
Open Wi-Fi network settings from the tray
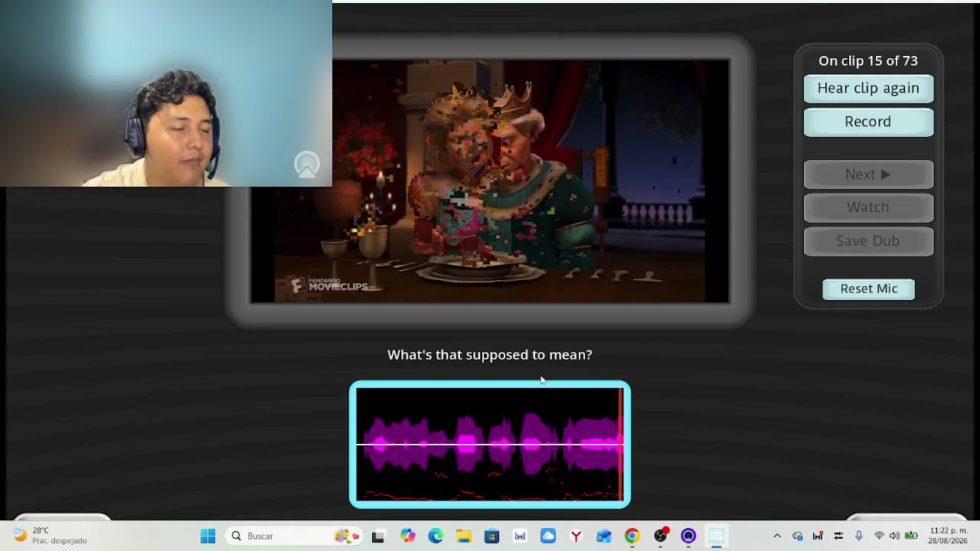[879, 536]
